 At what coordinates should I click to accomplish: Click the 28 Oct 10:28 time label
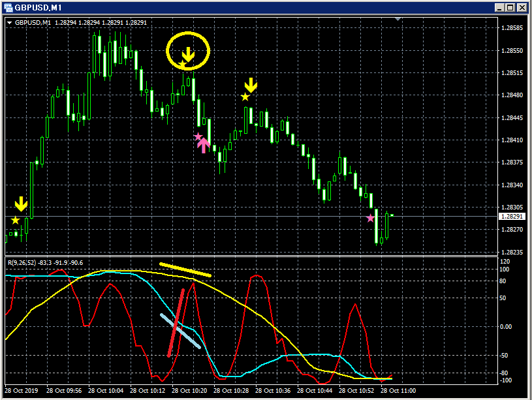[x=230, y=390]
